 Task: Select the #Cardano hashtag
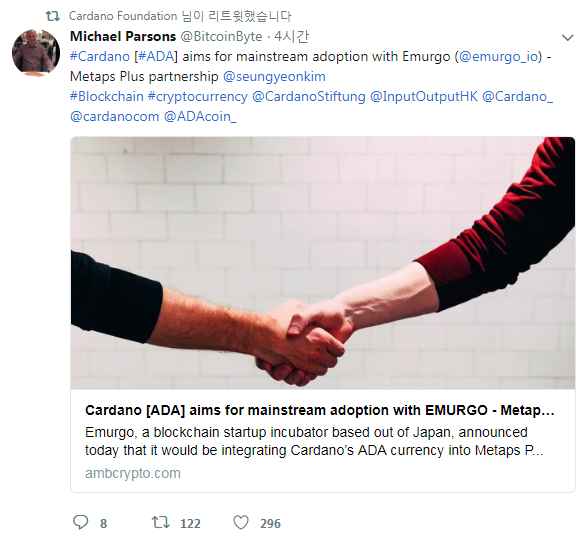[100, 57]
